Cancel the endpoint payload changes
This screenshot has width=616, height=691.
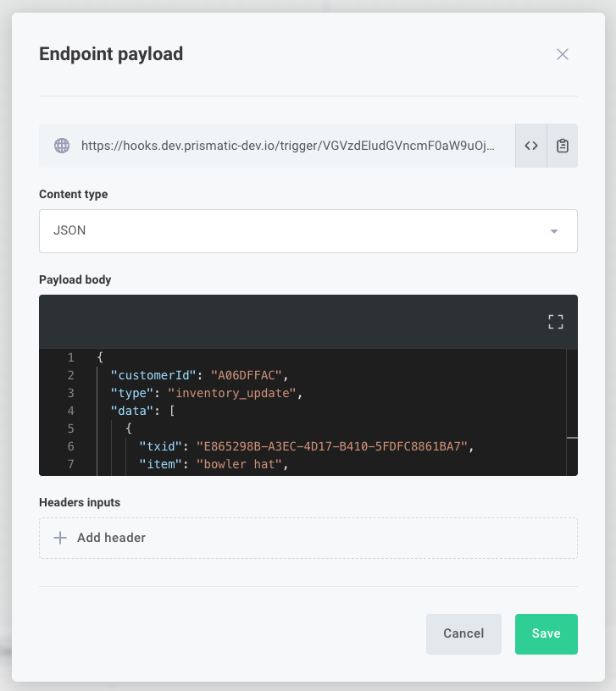point(463,633)
